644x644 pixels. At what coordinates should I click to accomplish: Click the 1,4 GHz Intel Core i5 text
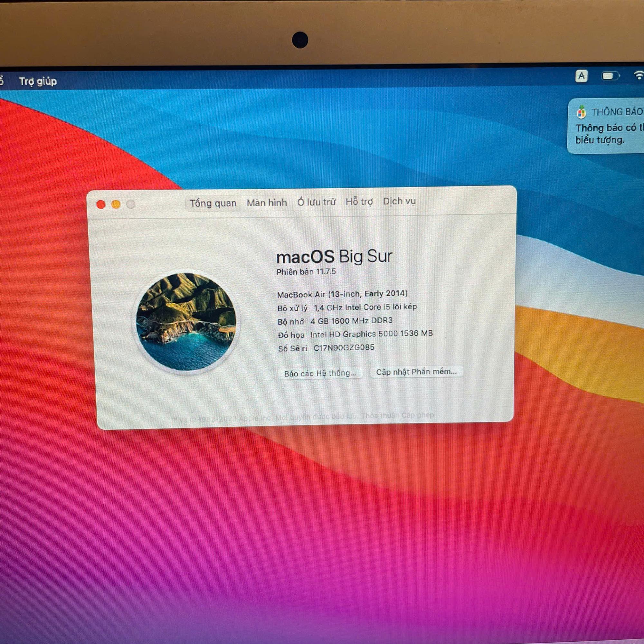(365, 307)
